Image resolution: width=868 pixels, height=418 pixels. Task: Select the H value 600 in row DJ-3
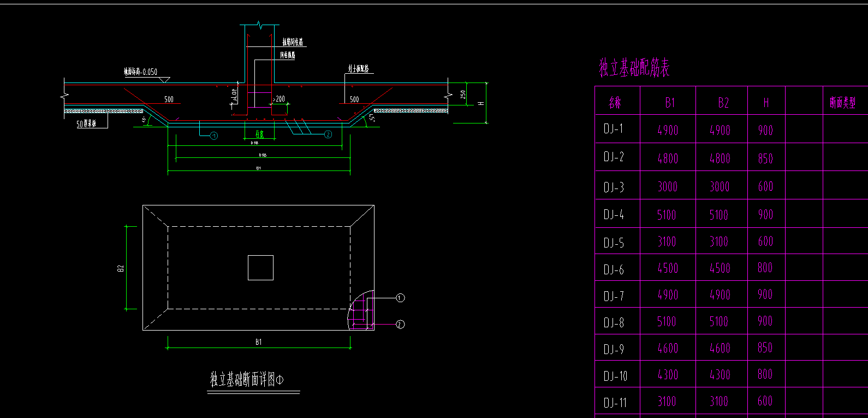tap(765, 187)
